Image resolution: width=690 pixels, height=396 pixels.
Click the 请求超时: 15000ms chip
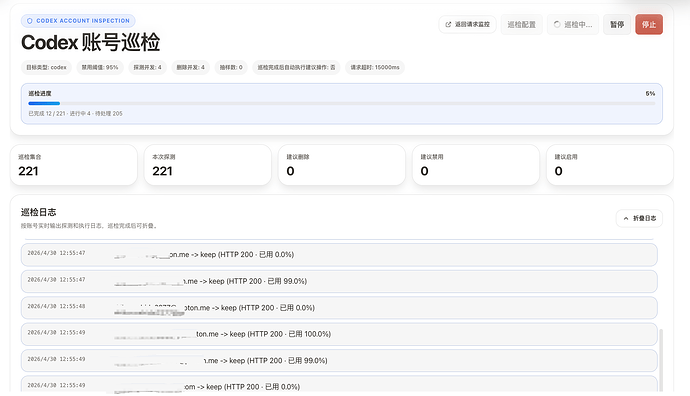coord(375,67)
